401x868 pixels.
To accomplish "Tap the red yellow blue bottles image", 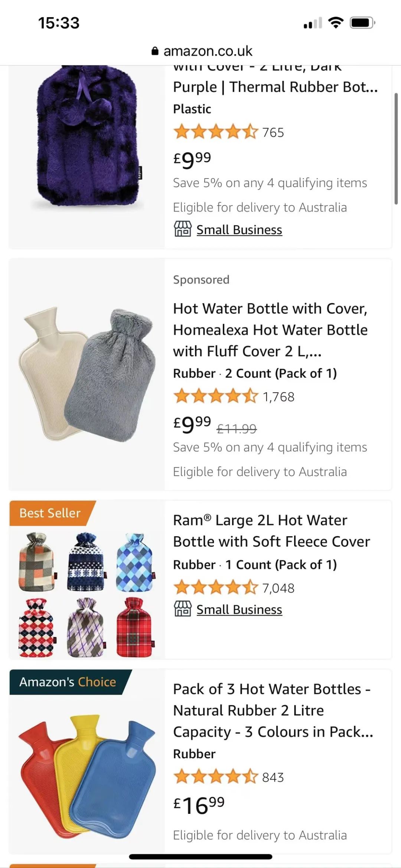I will 87,776.
